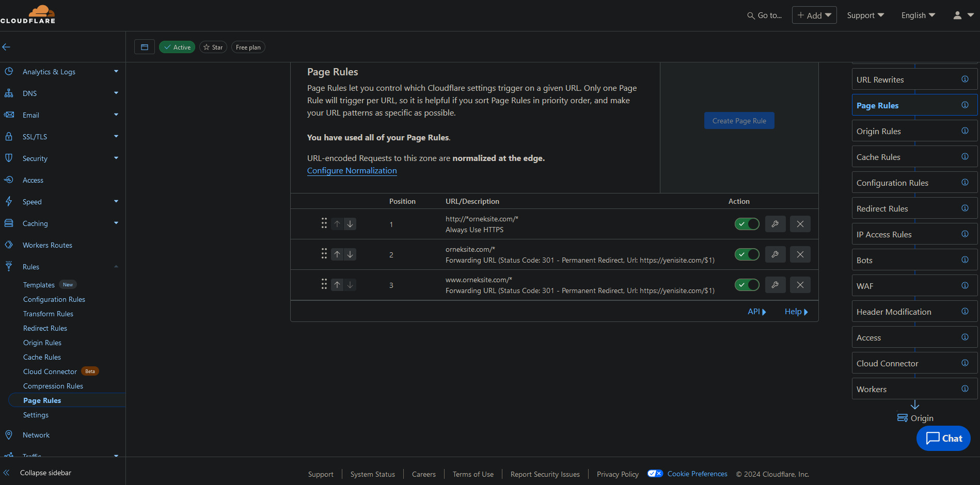Grab drag handle of rule 2

[x=324, y=254]
